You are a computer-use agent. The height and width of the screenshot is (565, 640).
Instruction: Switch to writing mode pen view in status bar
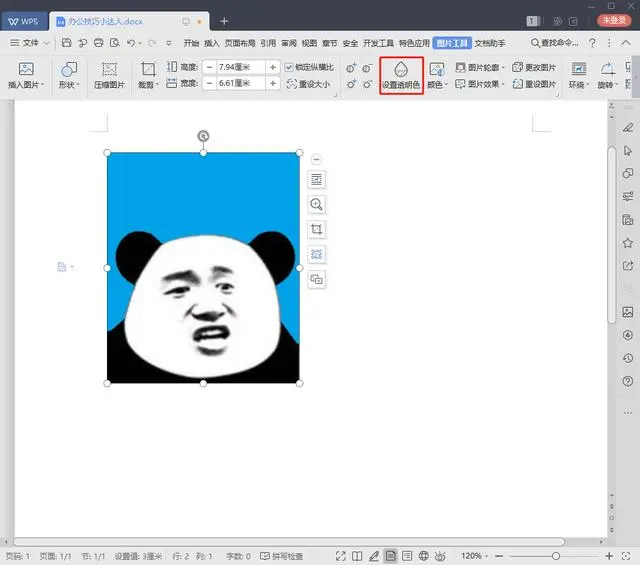point(374,556)
